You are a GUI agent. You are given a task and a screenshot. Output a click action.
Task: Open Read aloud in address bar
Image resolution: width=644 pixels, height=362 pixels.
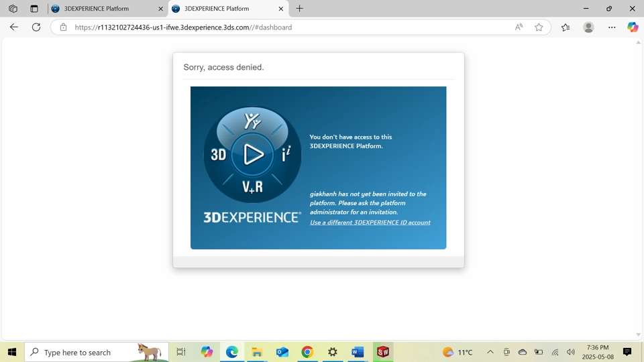point(519,27)
